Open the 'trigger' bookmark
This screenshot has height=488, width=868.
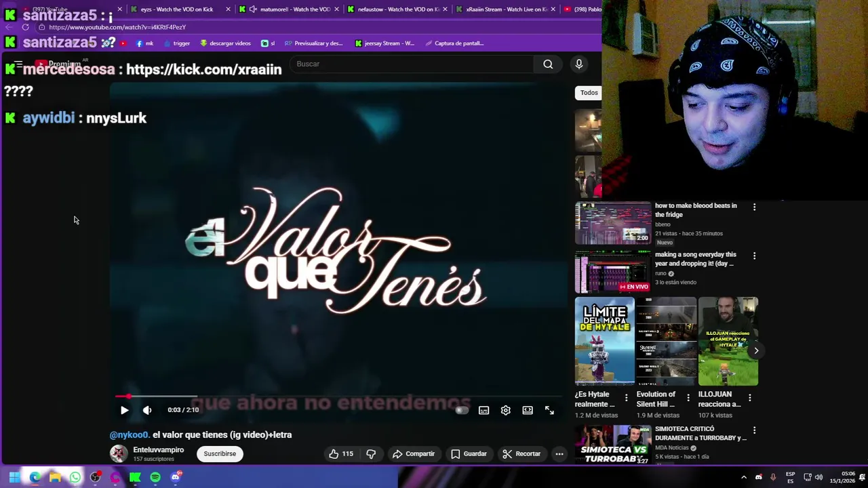[176, 43]
